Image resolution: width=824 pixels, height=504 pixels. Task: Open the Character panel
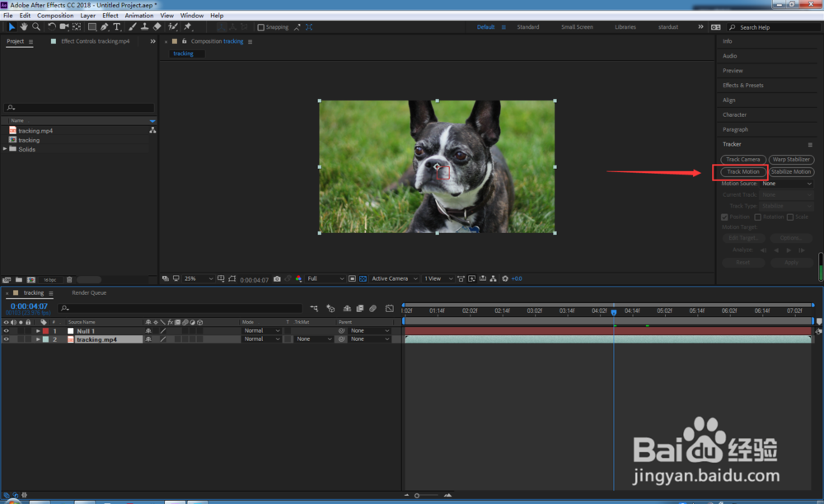pos(734,114)
